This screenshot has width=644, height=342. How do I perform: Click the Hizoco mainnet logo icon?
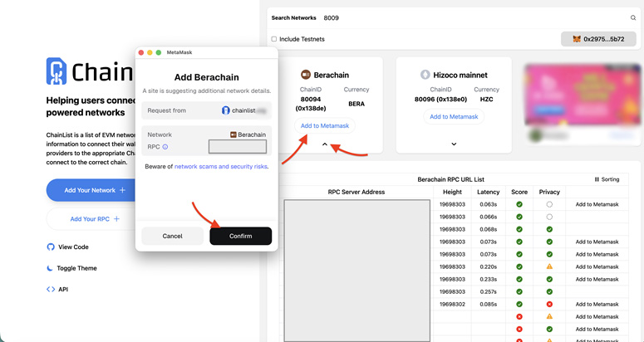[425, 75]
